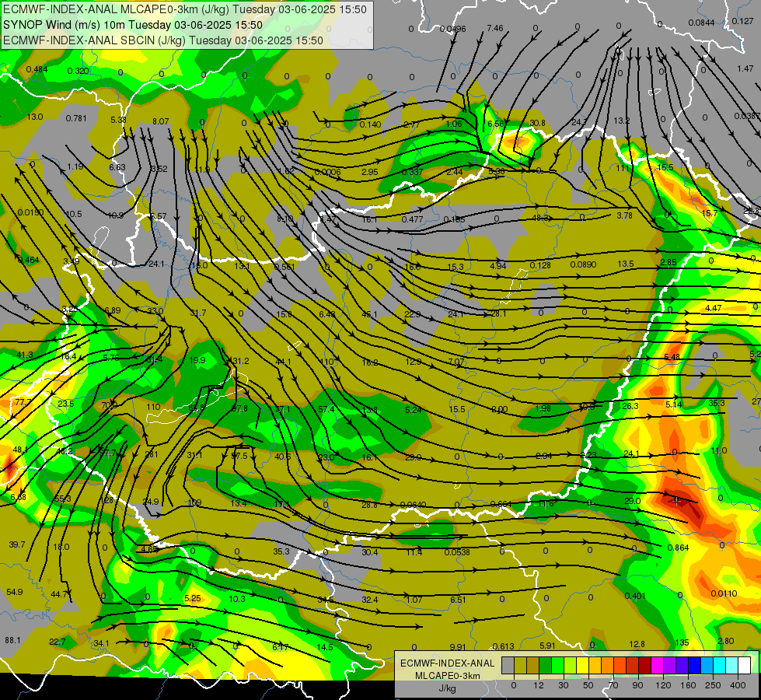This screenshot has height=700, width=761.
Task: Click the legend label 'MLCAPE0-3km'
Action: pyautogui.click(x=447, y=676)
